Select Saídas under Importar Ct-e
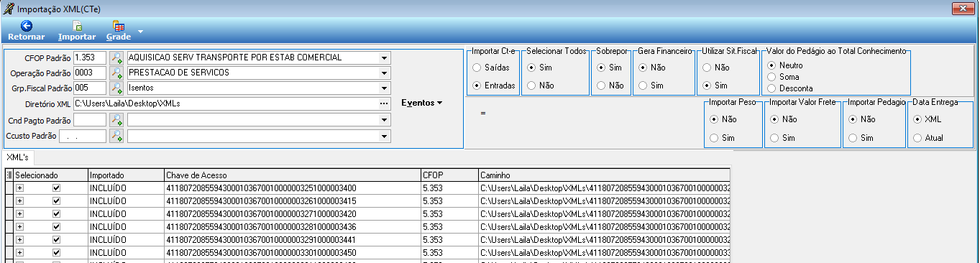Image resolution: width=980 pixels, height=263 pixels. tap(477, 68)
